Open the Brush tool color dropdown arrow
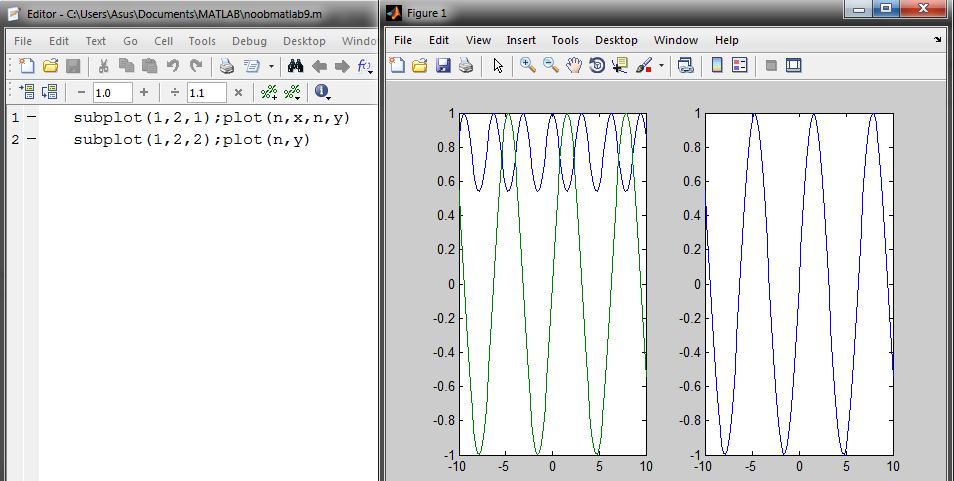Viewport: 954px width, 481px height. (x=661, y=67)
